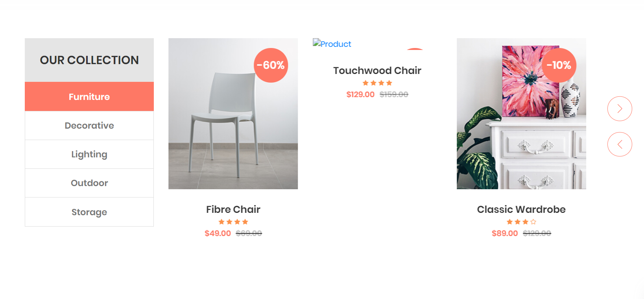The width and height of the screenshot is (644, 299).
Task: Click Touchwood Chair star rating
Action: pyautogui.click(x=377, y=83)
